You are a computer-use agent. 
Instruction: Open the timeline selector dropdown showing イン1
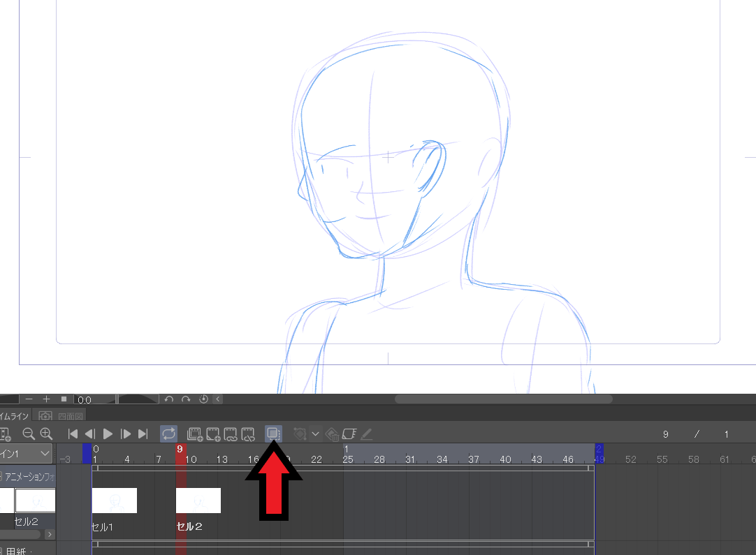(x=27, y=454)
